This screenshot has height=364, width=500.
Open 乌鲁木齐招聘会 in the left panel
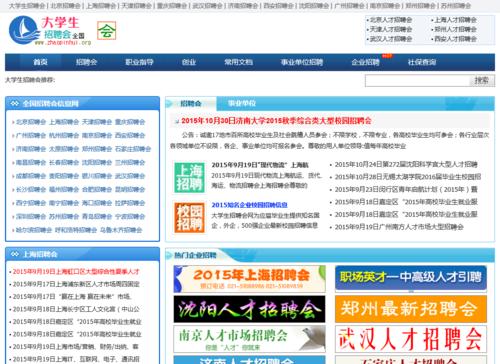(x=121, y=230)
